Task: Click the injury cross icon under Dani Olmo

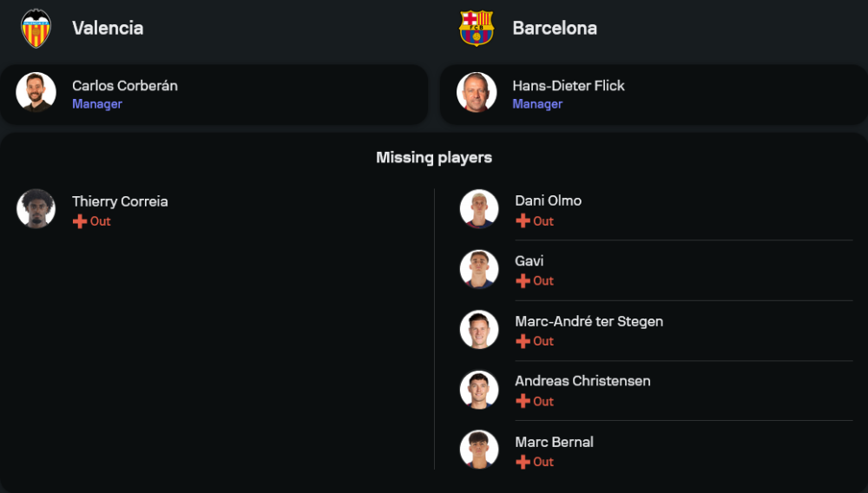Action: pos(523,221)
